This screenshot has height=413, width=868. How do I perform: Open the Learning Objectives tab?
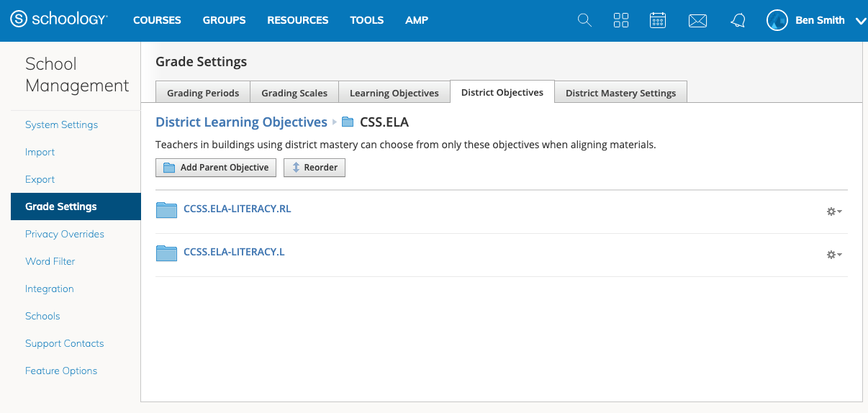click(394, 93)
